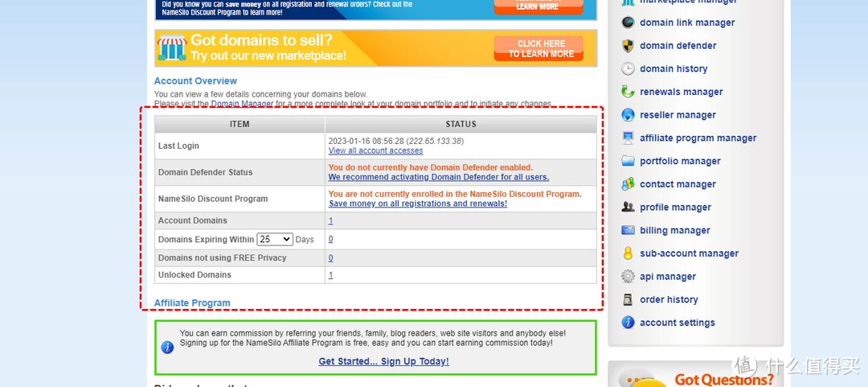Image resolution: width=868 pixels, height=387 pixels.
Task: Open the Domains Expiring Within days dropdown
Action: (275, 240)
